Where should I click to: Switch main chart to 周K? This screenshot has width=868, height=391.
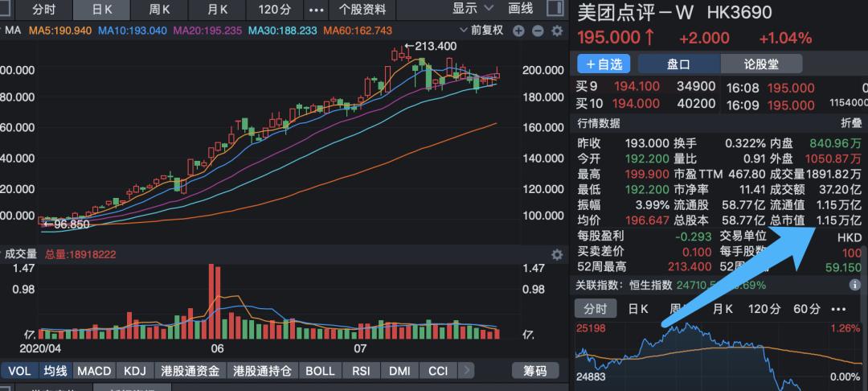(x=159, y=10)
